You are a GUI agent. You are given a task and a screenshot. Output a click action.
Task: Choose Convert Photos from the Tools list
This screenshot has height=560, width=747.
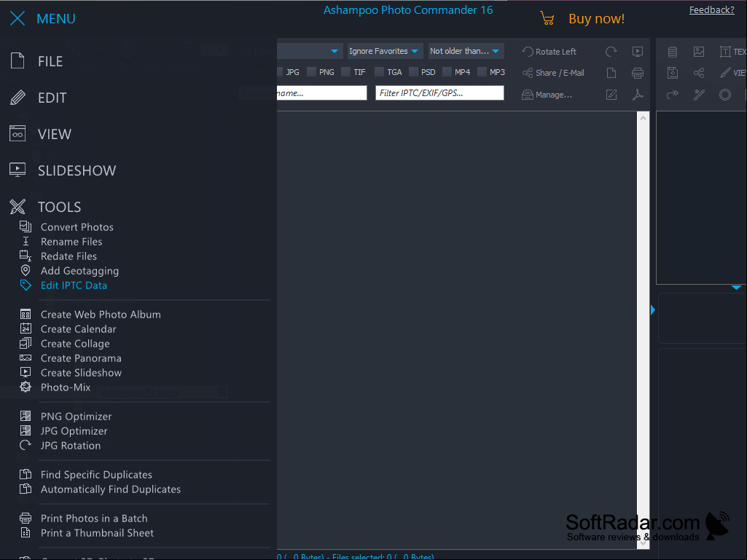(x=77, y=227)
